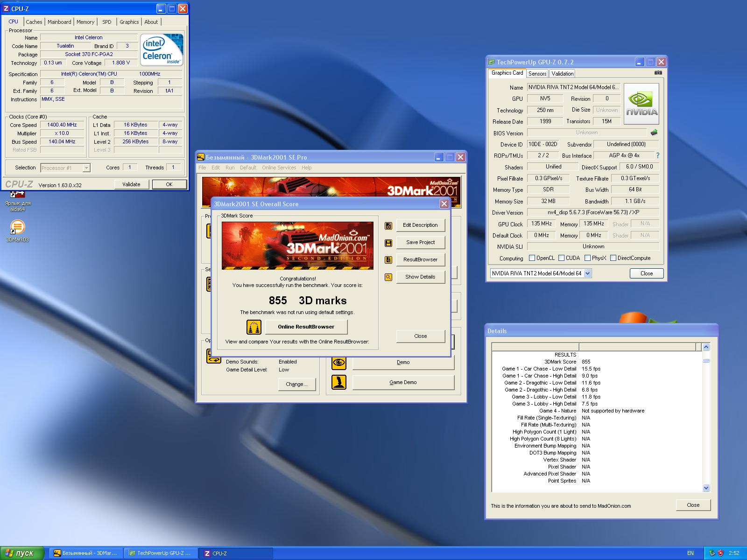
Task: Click the GPU-Z screenshot camera icon
Action: click(x=658, y=73)
